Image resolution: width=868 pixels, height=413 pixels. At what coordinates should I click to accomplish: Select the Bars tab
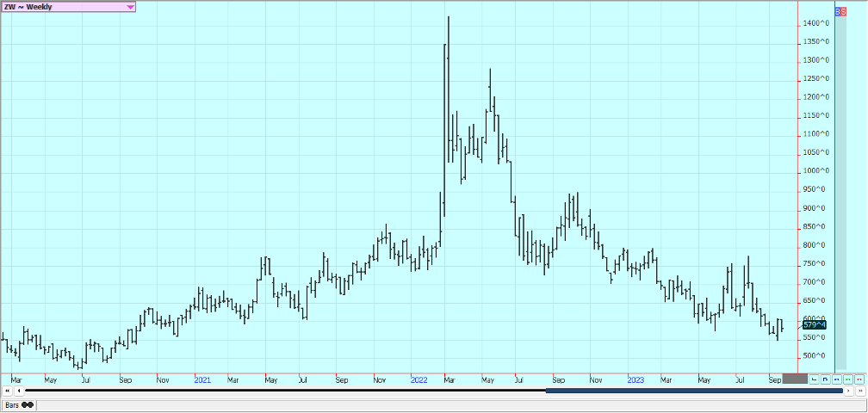tap(19, 405)
